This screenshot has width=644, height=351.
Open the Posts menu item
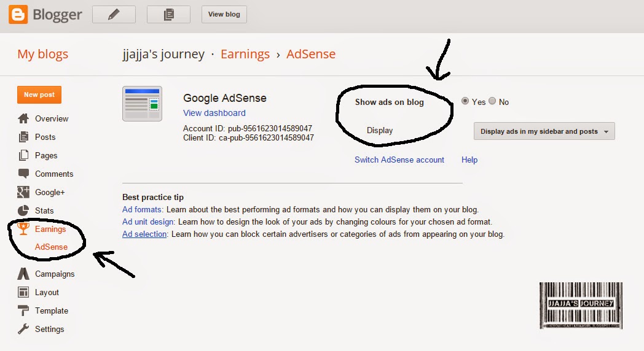click(45, 137)
